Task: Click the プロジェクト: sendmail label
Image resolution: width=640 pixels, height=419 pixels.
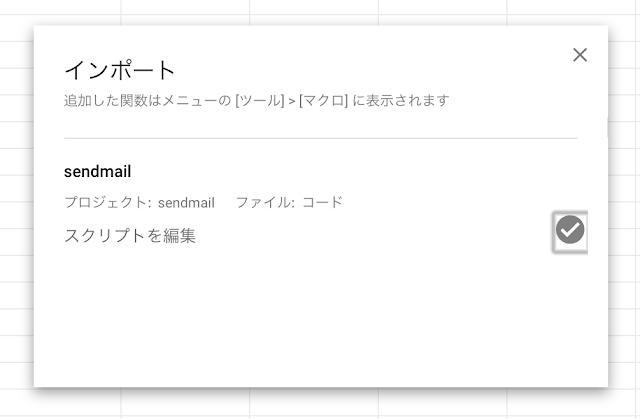Action: pos(140,202)
